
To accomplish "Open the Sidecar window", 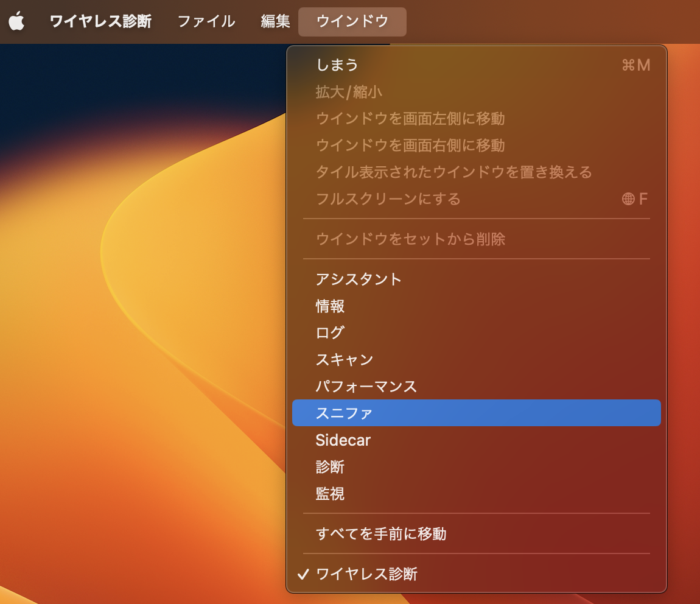I will click(x=343, y=440).
